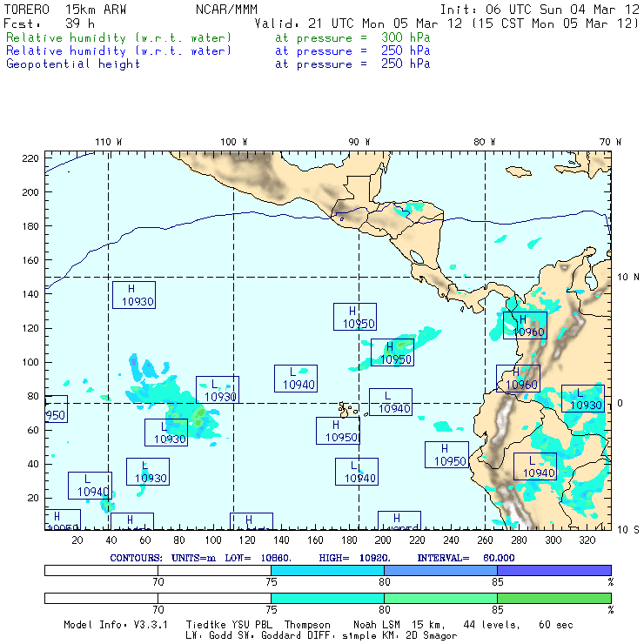Click the 'YSU PBL' scheme label
The image size is (644, 644).
click(252, 625)
